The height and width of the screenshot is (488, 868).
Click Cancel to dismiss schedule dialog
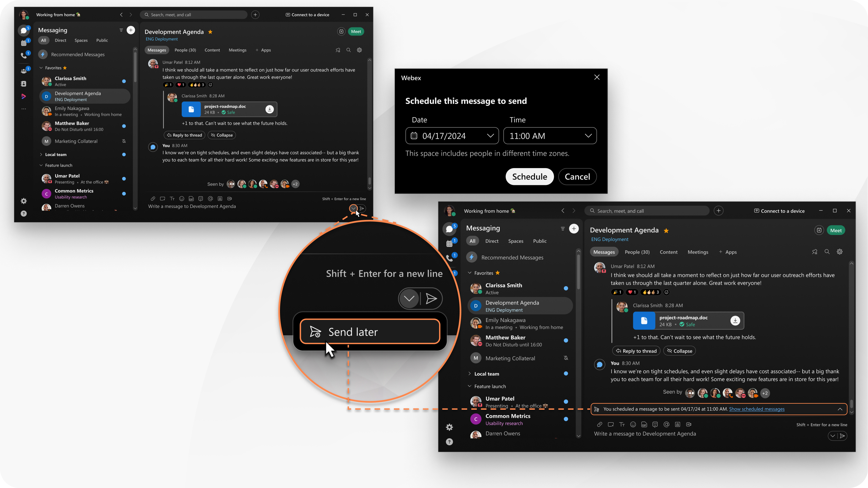click(577, 176)
